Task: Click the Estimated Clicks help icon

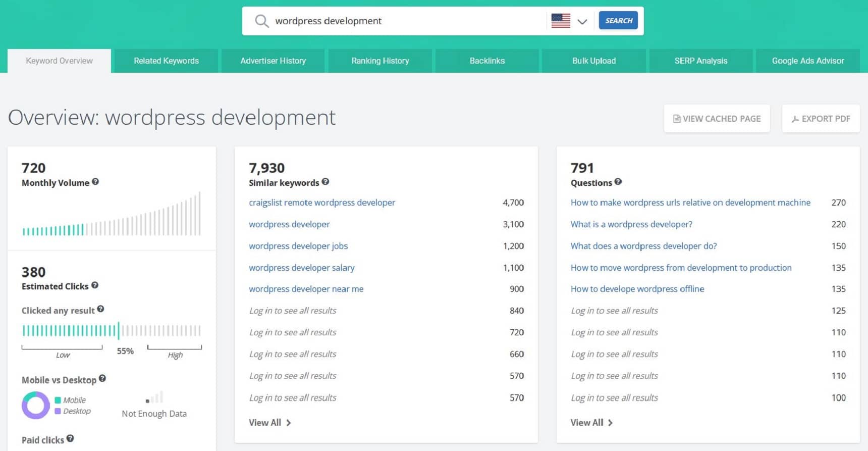Action: point(95,285)
